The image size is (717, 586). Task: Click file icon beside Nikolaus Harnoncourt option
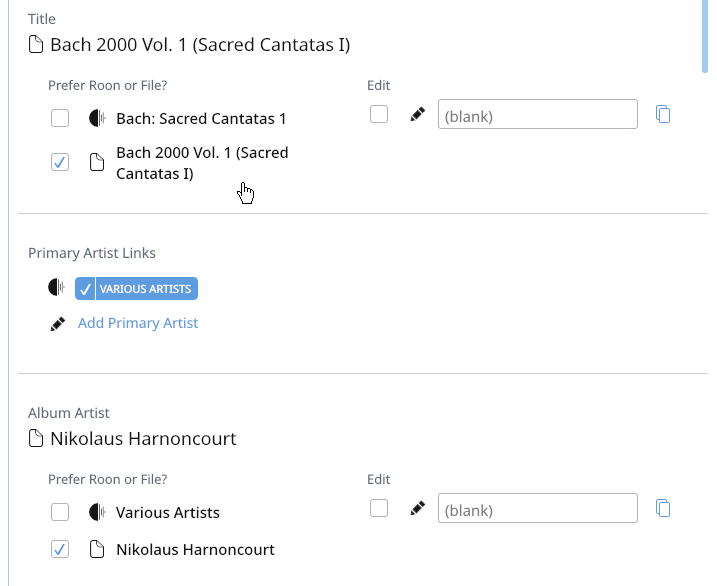pyautogui.click(x=96, y=549)
